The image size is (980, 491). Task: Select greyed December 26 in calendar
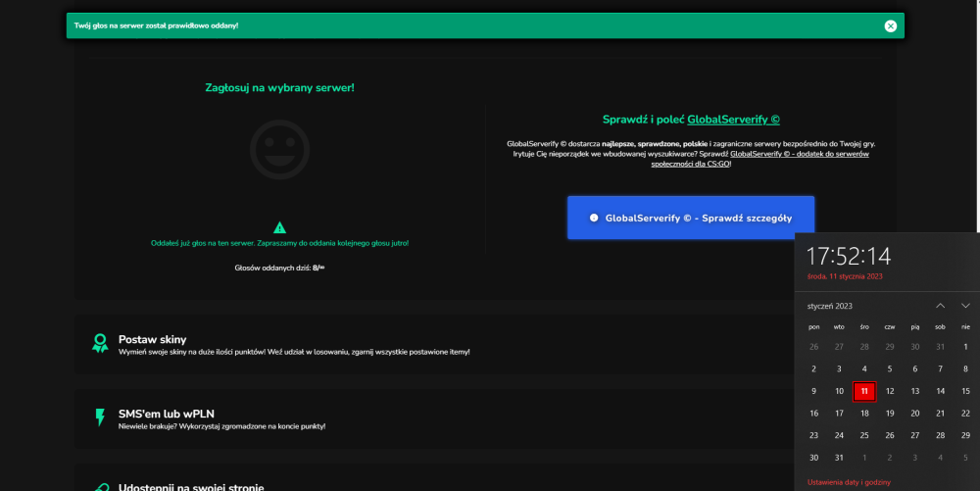813,347
